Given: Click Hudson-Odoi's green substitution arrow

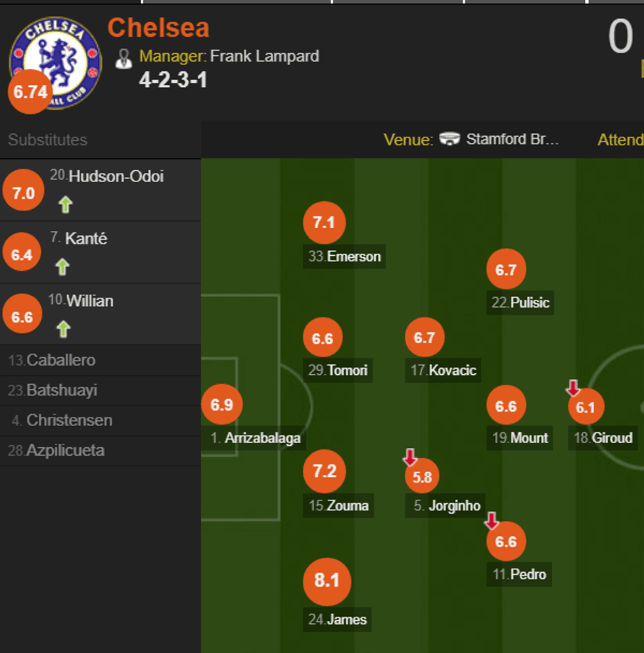Looking at the screenshot, I should point(64,205).
